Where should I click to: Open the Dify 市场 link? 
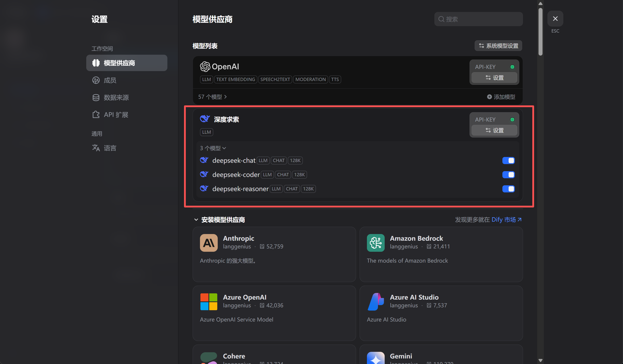506,219
